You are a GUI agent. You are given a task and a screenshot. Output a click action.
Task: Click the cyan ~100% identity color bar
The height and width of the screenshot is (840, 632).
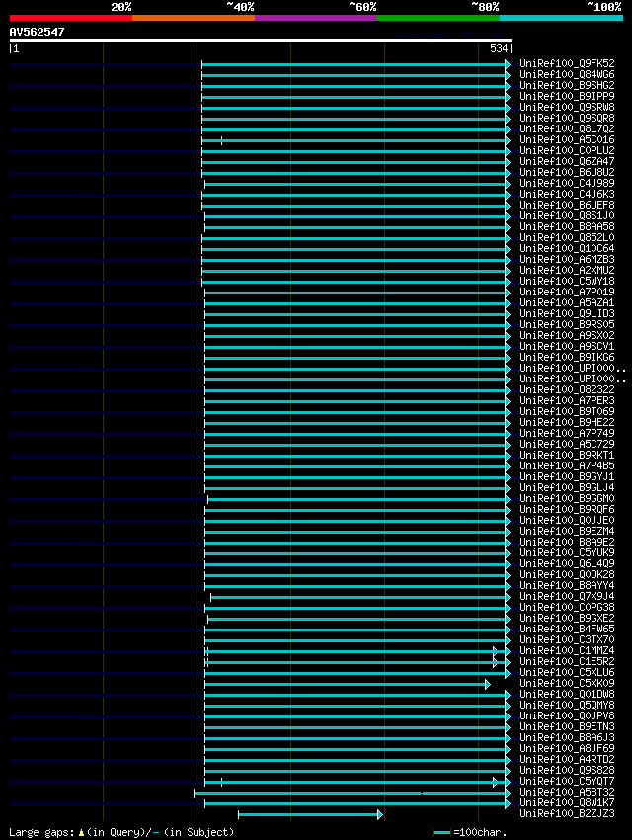point(561,18)
